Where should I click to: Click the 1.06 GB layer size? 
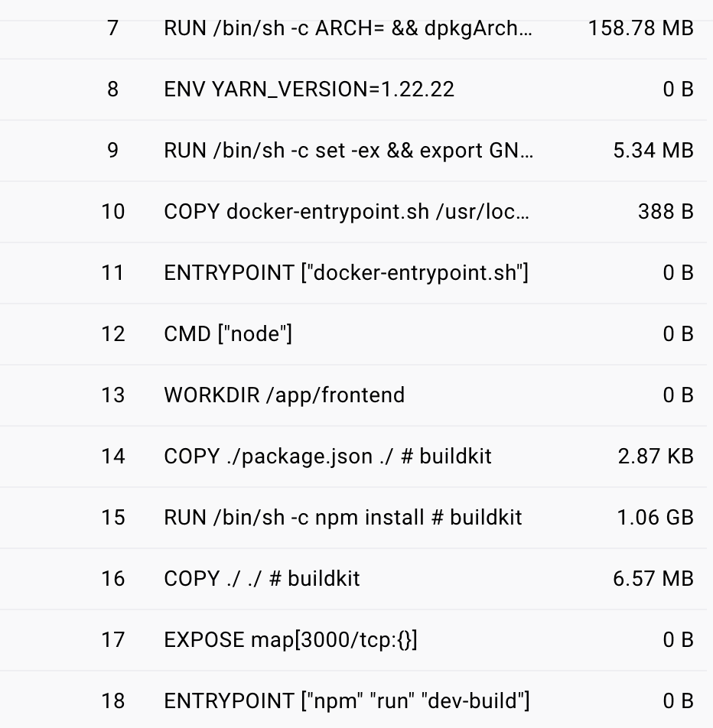tap(655, 518)
